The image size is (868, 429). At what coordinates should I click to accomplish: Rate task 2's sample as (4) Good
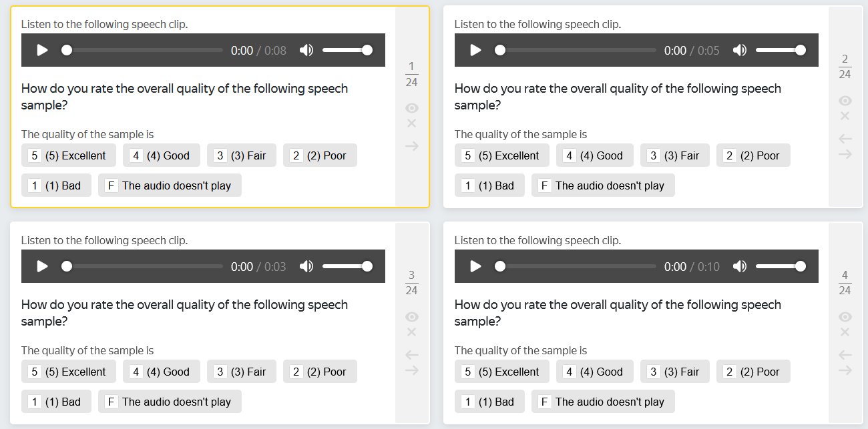tap(591, 155)
